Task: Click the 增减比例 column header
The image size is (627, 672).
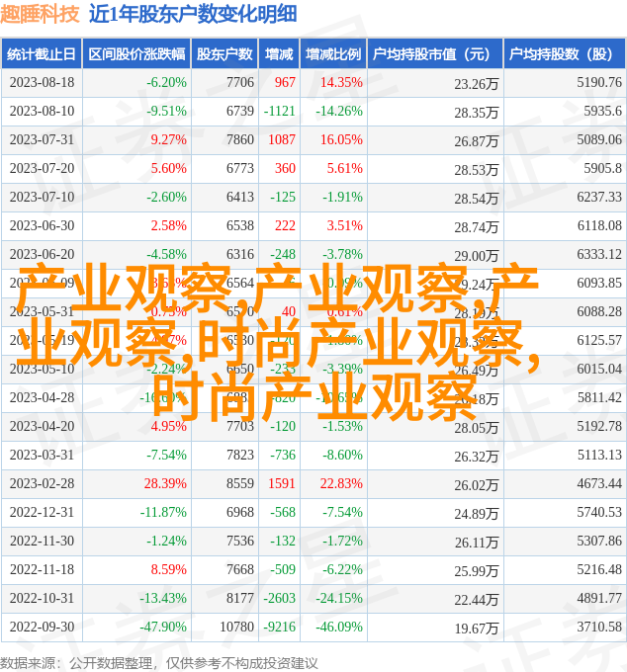Action: pos(333,54)
